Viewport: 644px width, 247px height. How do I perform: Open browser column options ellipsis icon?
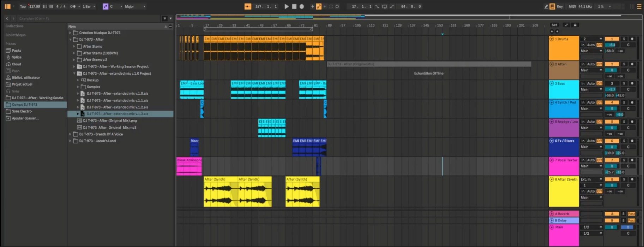(170, 27)
